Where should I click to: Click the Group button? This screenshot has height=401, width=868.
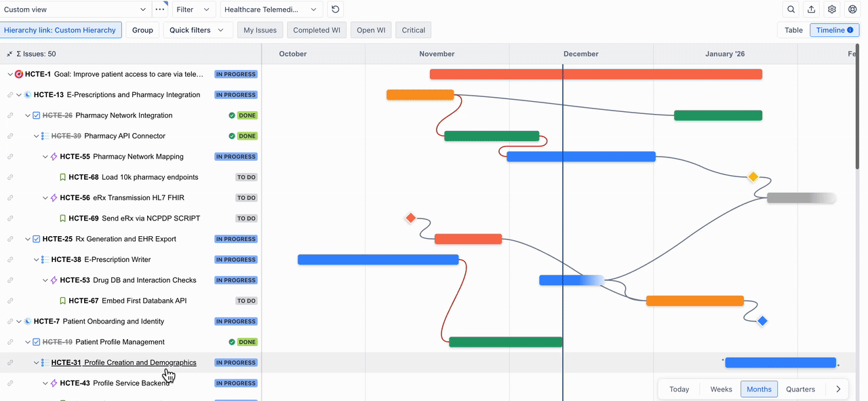click(x=142, y=30)
